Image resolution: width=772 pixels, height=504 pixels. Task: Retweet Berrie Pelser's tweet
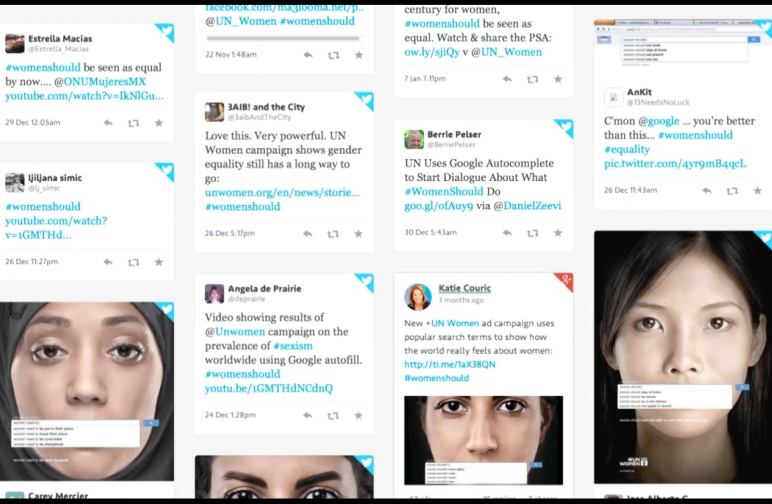(x=533, y=233)
